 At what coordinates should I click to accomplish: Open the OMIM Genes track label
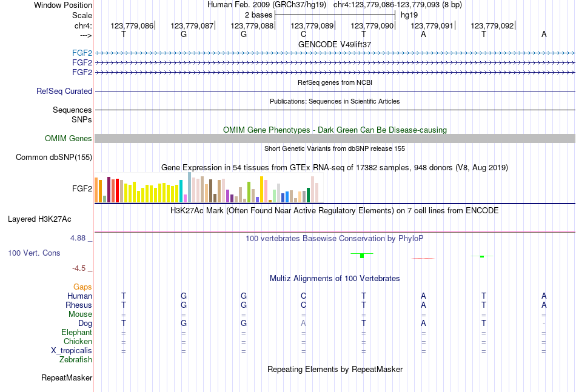tap(69, 138)
